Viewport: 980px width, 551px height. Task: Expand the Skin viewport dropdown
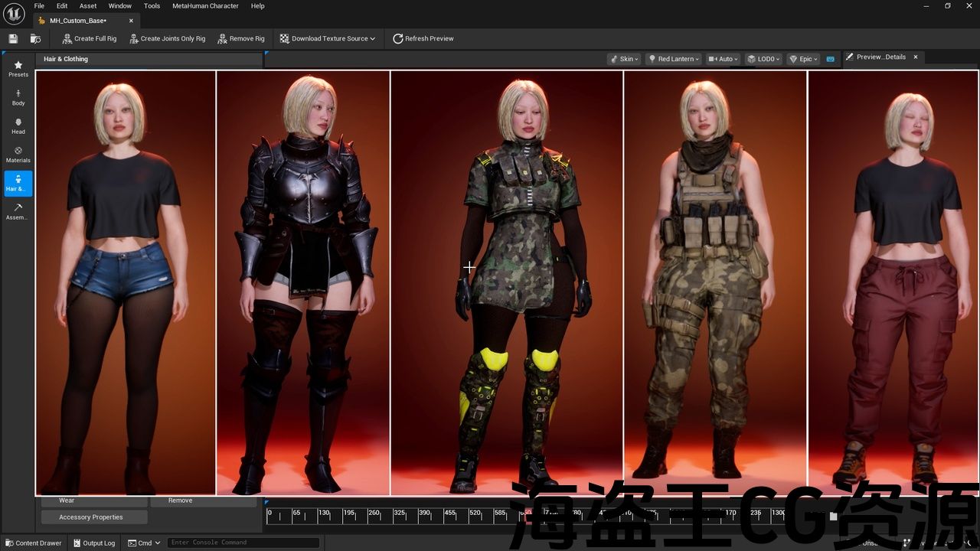(x=623, y=59)
